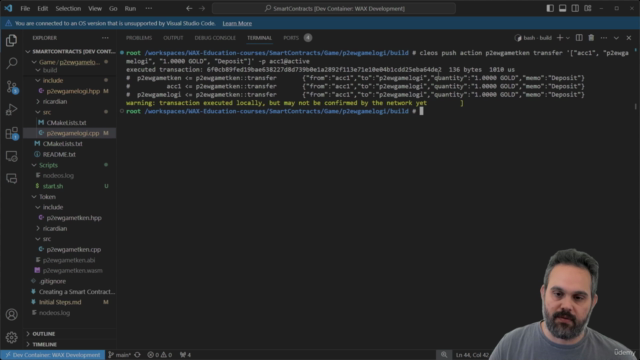Open the Chat view icon in activity bar
The height and width of the screenshot is (360, 640).
11,179
